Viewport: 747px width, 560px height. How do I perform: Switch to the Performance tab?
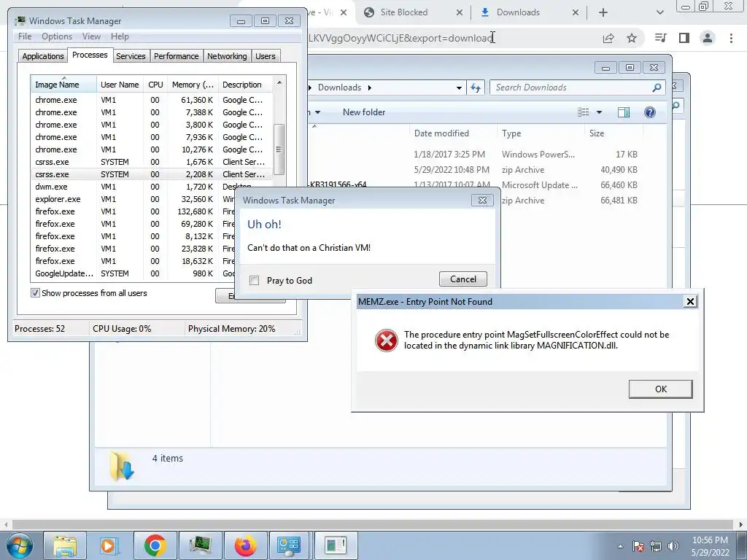pos(176,56)
